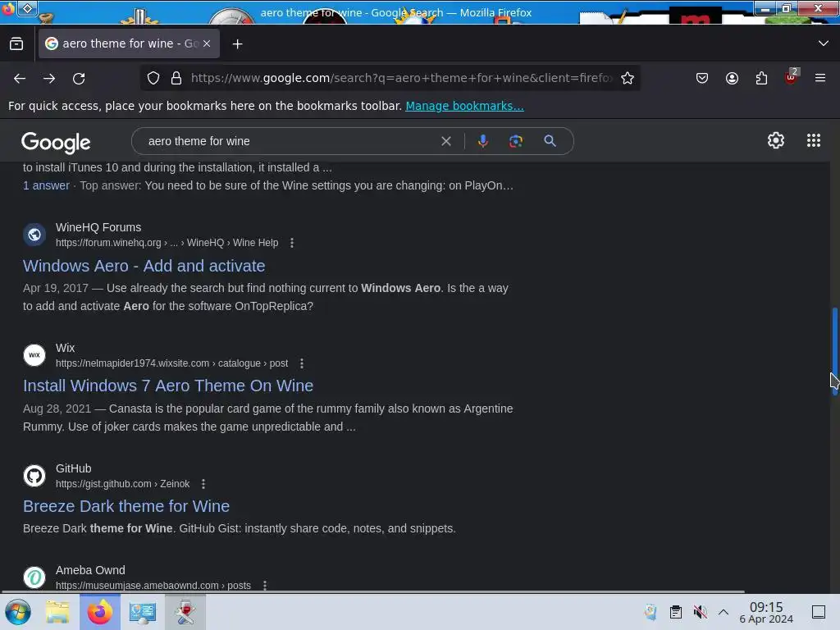Open the extensions puzzle icon
The height and width of the screenshot is (630, 840).
click(761, 78)
